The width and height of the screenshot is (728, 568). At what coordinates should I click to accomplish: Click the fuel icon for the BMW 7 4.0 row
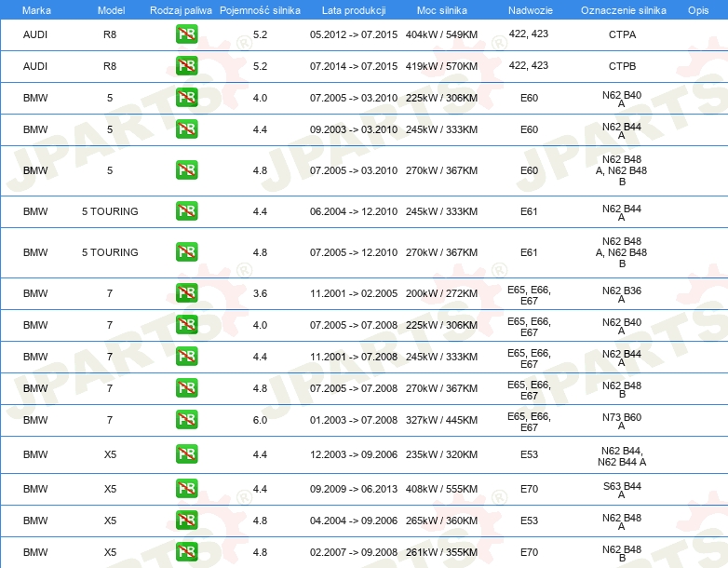(x=186, y=325)
